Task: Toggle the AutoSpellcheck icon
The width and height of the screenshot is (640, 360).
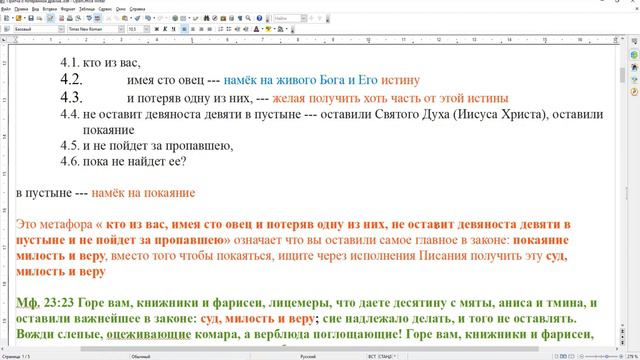Action: [98, 18]
